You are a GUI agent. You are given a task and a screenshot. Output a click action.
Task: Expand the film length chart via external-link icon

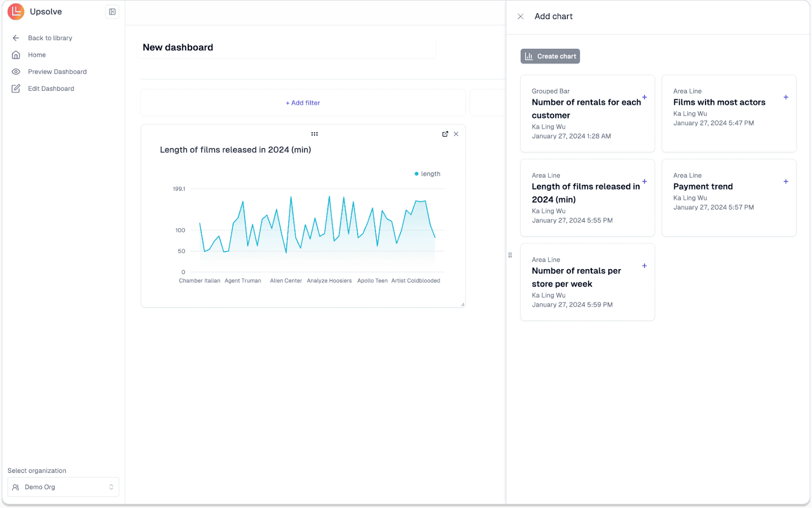pos(445,134)
